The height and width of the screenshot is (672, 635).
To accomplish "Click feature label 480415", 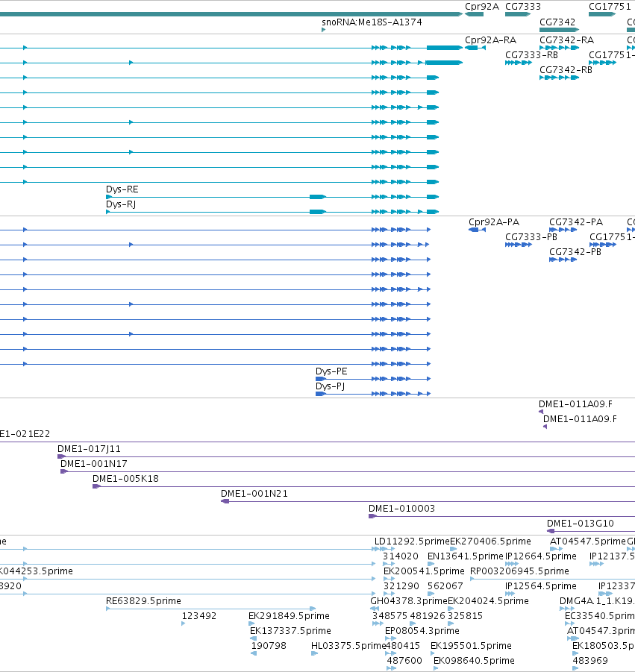I will point(403,645).
